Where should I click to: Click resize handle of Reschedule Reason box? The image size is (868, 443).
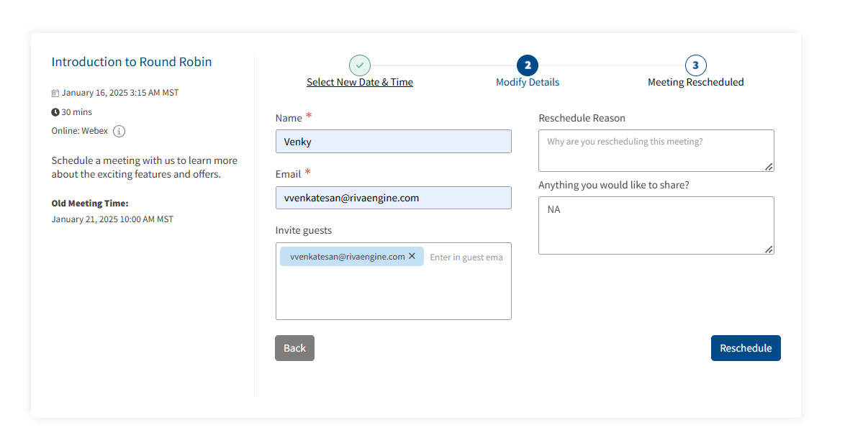point(769,166)
